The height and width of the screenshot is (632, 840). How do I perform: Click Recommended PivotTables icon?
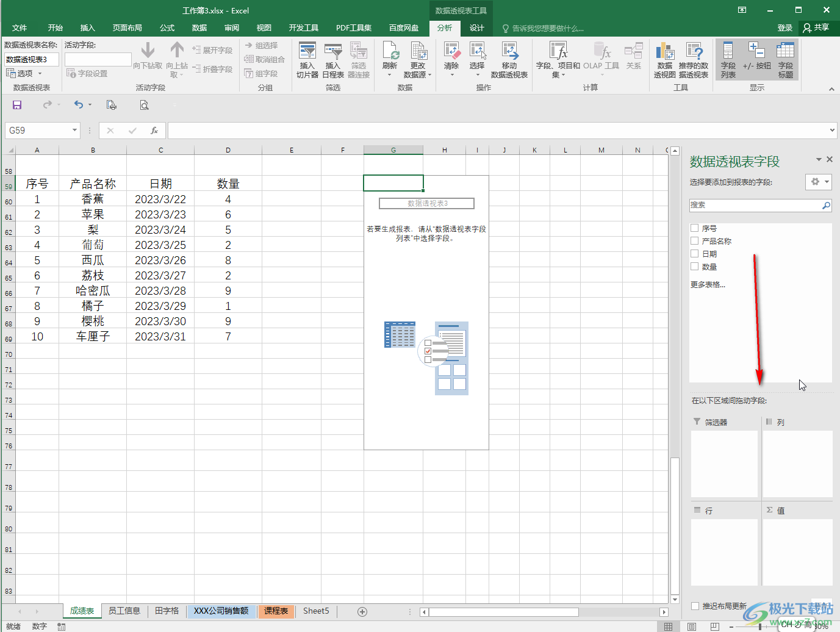[x=694, y=51]
